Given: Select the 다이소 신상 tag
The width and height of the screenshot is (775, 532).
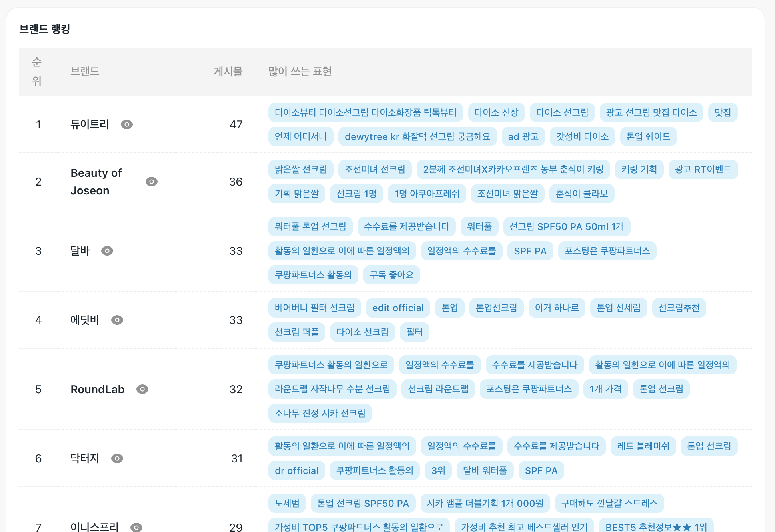Looking at the screenshot, I should (496, 112).
